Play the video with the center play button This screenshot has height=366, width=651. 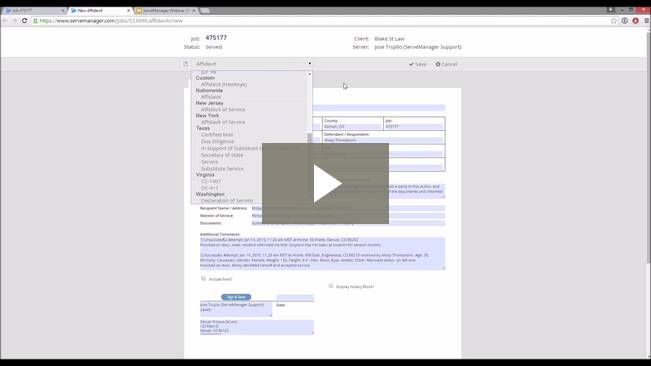tap(325, 183)
